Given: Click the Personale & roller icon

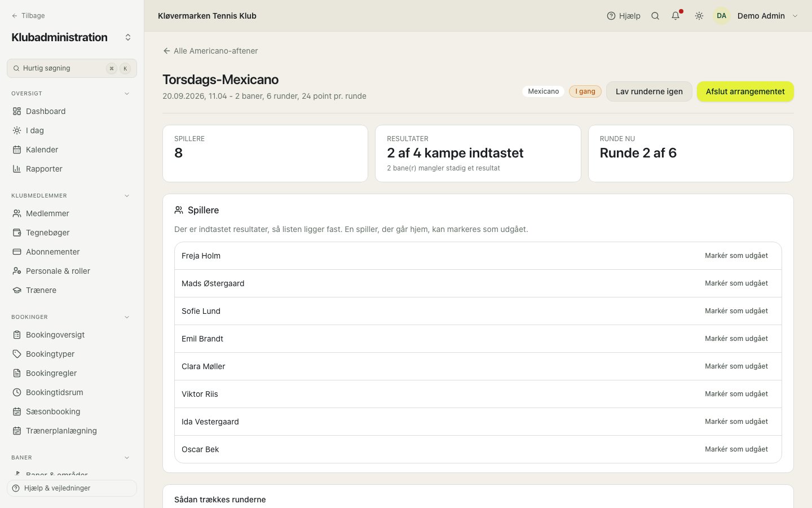Looking at the screenshot, I should pyautogui.click(x=17, y=271).
